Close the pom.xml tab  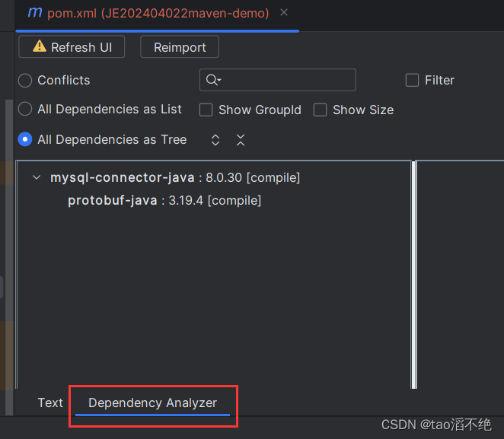284,12
